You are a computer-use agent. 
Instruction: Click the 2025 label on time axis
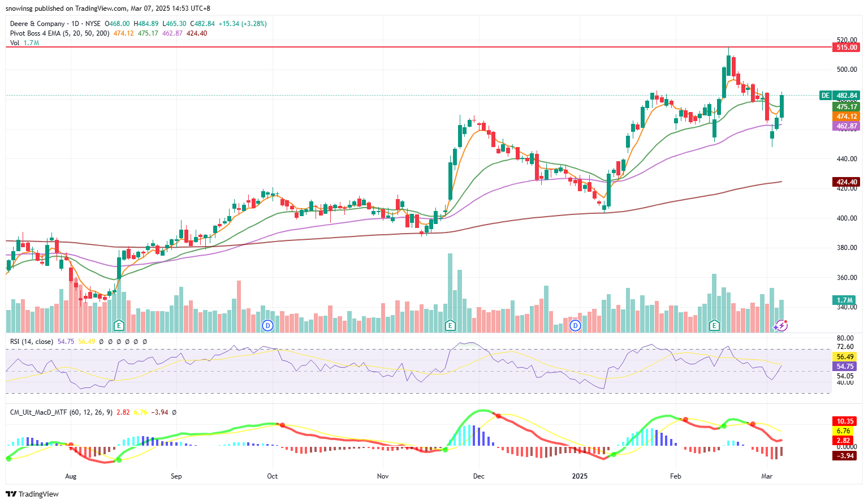pos(580,476)
